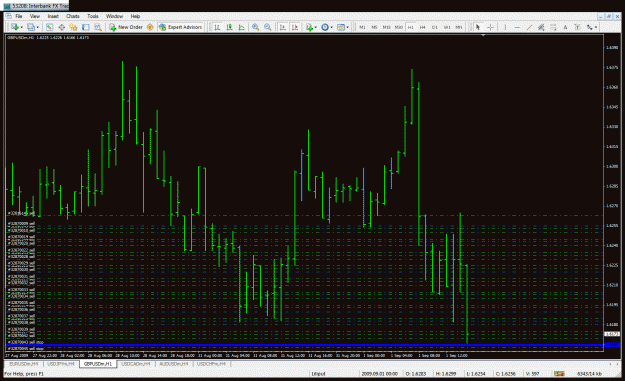This screenshot has width=625, height=381.
Task: Select the H1 timeframe button
Action: point(411,27)
